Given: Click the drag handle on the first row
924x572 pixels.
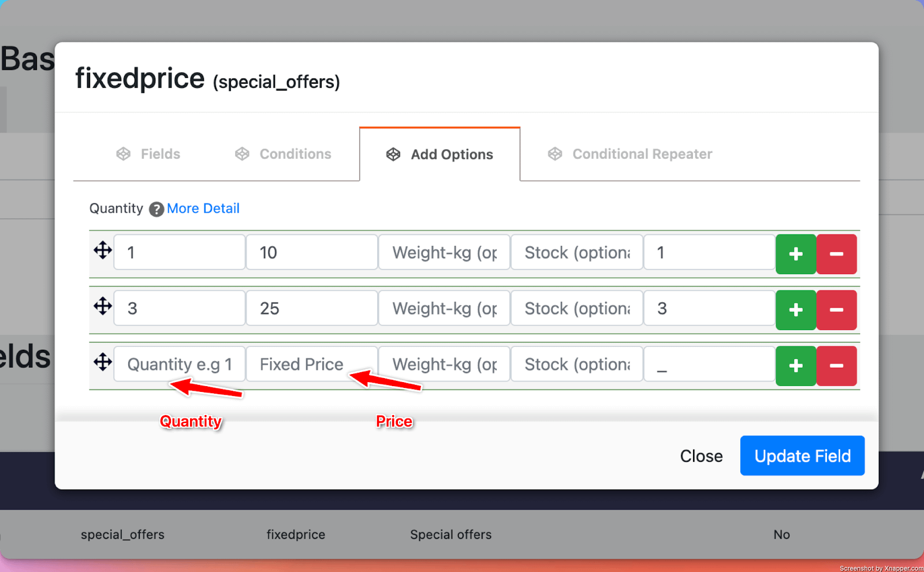Looking at the screenshot, I should click(x=103, y=251).
